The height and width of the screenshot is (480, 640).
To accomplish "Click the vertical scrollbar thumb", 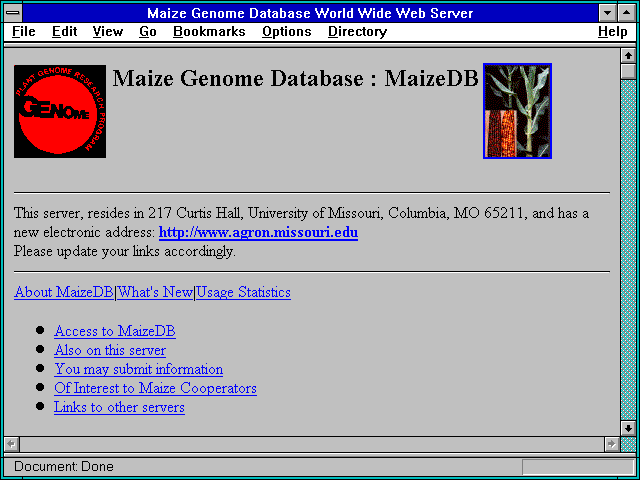I will point(628,71).
